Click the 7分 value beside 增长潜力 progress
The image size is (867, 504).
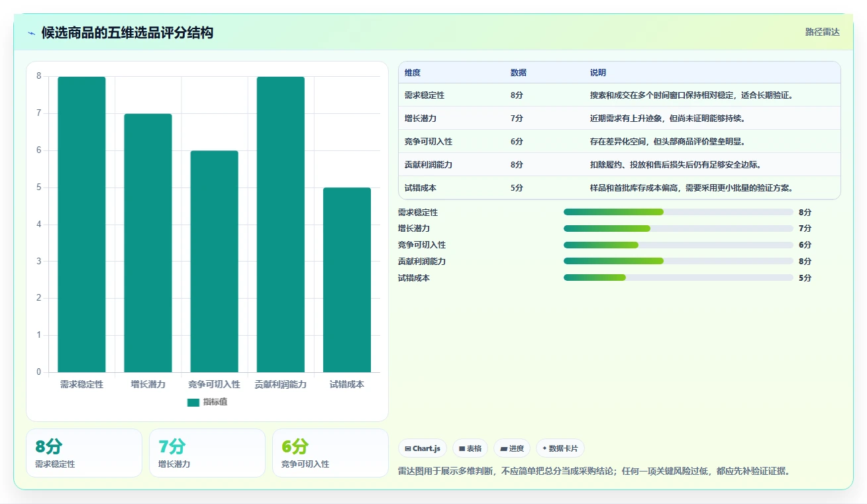[x=805, y=228]
